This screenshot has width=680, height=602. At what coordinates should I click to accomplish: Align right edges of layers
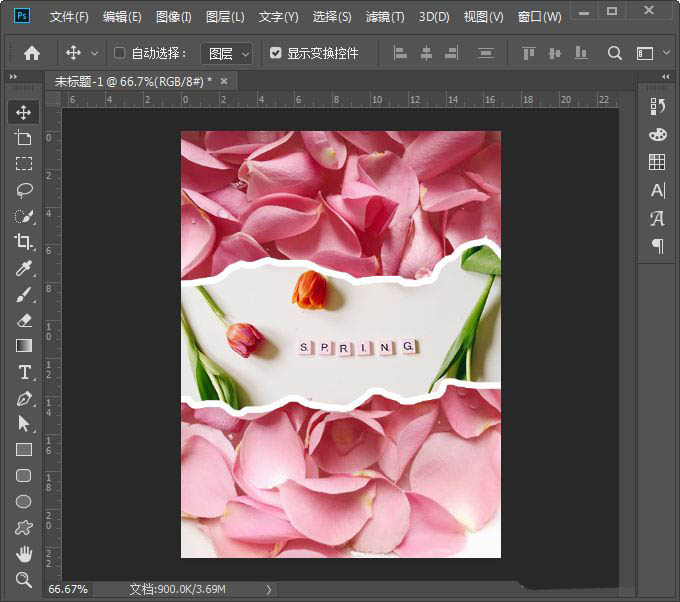(451, 53)
